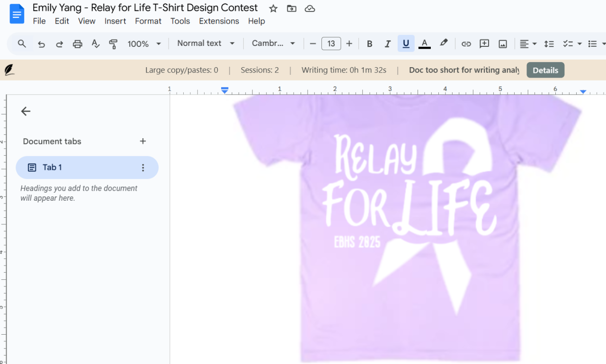Click the print icon in toolbar

click(78, 44)
